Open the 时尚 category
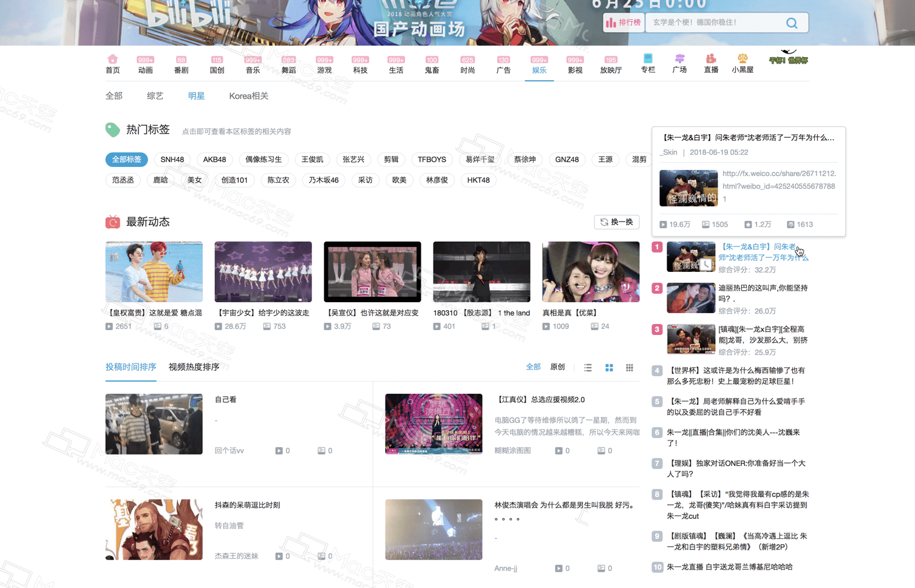The width and height of the screenshot is (915, 588). [x=468, y=65]
